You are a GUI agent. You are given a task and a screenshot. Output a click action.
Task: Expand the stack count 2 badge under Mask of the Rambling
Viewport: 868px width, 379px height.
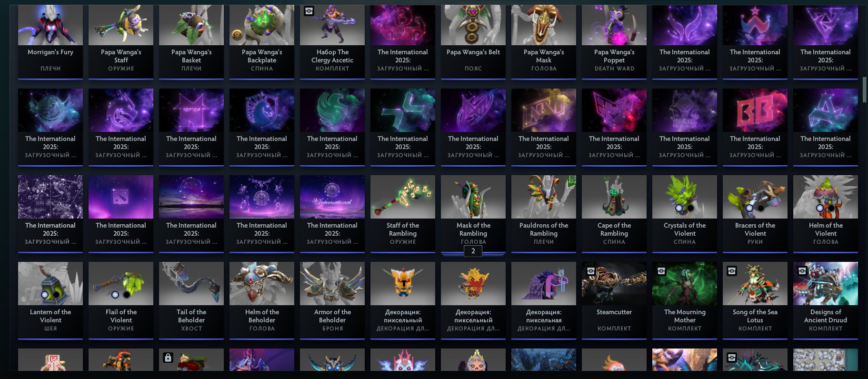[x=473, y=251]
